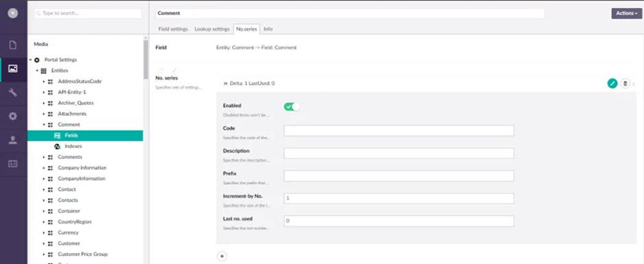Open the gear icon in left sidebar
644x264 pixels.
coord(13,117)
